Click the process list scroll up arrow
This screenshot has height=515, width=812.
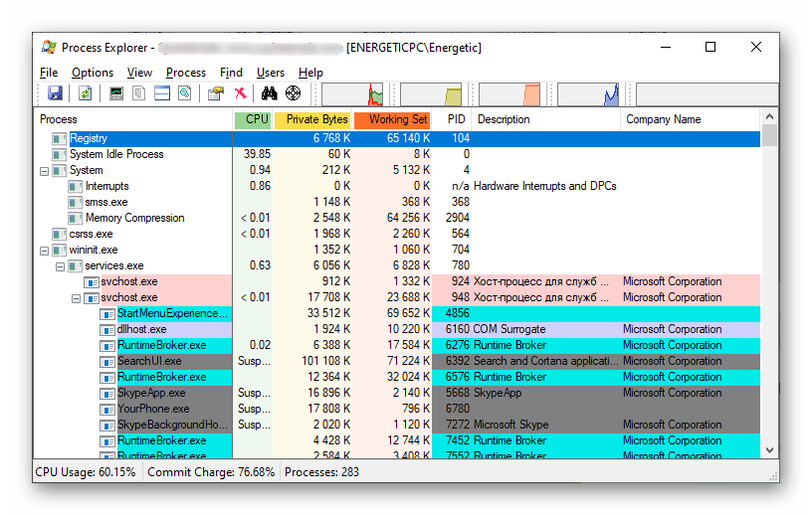[x=769, y=117]
